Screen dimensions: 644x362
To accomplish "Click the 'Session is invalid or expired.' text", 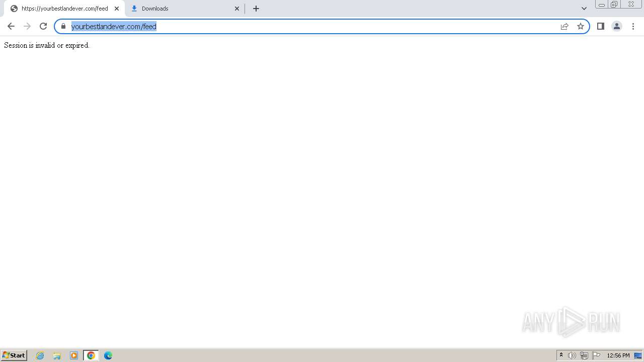I will (47, 45).
